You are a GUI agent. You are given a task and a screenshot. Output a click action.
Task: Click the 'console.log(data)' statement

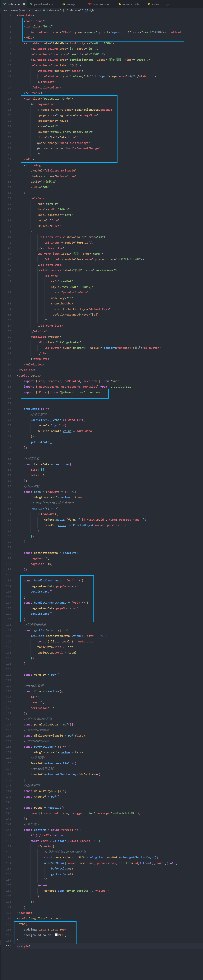coord(52,425)
